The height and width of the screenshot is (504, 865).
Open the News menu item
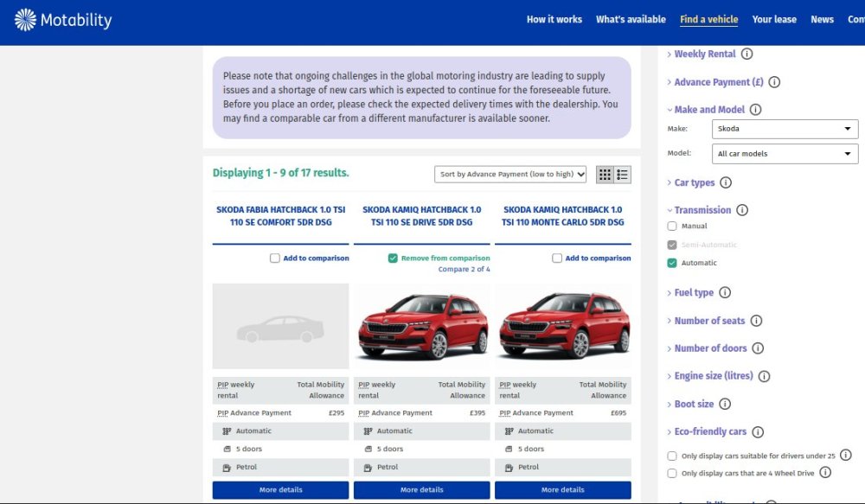822,19
